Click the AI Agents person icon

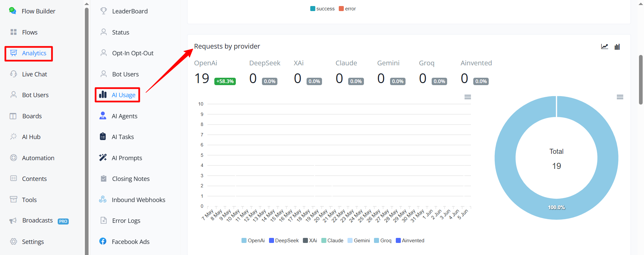[x=103, y=116]
